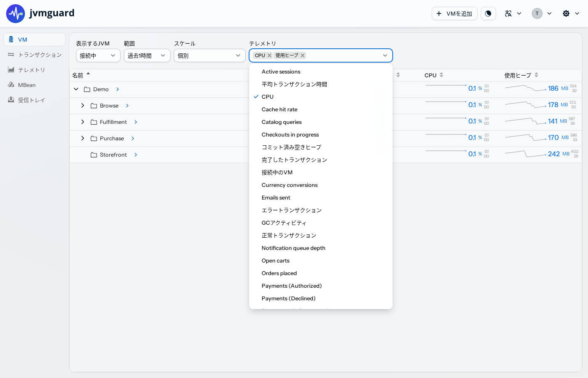The width and height of the screenshot is (588, 378).
Task: Click the telemetry chart sidebar icon
Action: [x=11, y=70]
